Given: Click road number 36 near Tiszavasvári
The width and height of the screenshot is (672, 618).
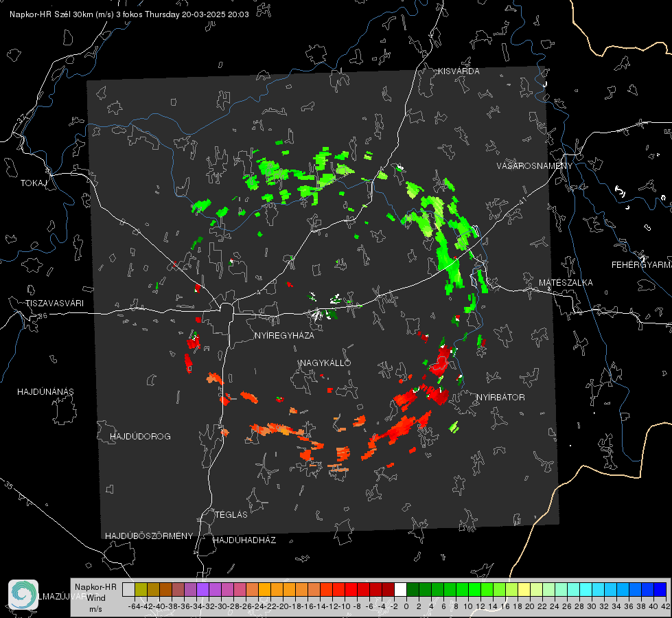Looking at the screenshot, I should (43, 316).
